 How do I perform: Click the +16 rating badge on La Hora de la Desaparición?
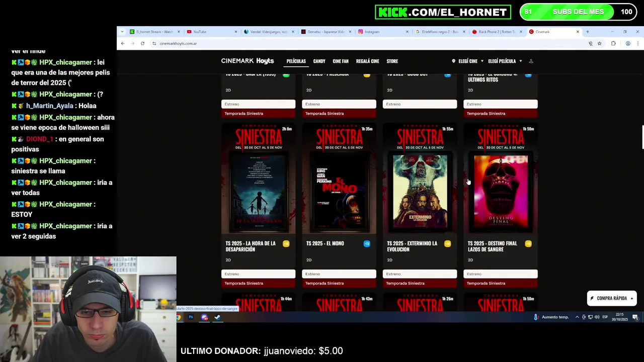click(286, 244)
